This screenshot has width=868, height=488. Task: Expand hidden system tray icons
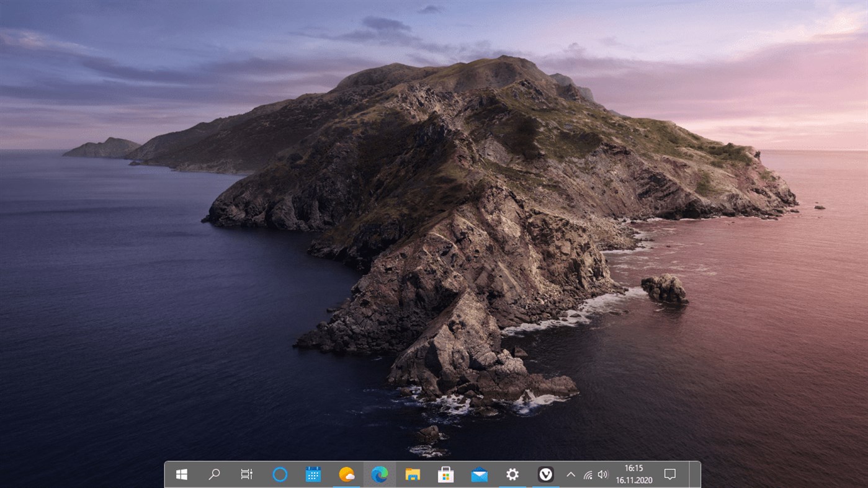click(570, 474)
